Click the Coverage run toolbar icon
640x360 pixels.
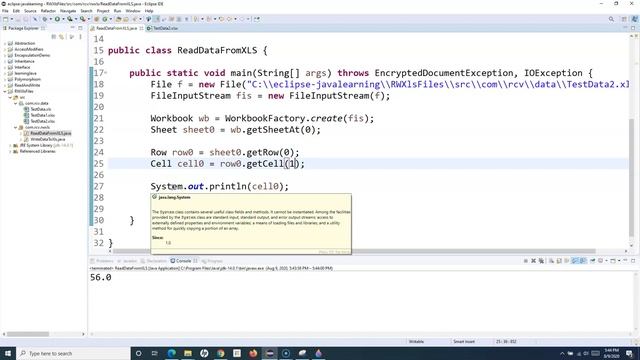pos(70,19)
